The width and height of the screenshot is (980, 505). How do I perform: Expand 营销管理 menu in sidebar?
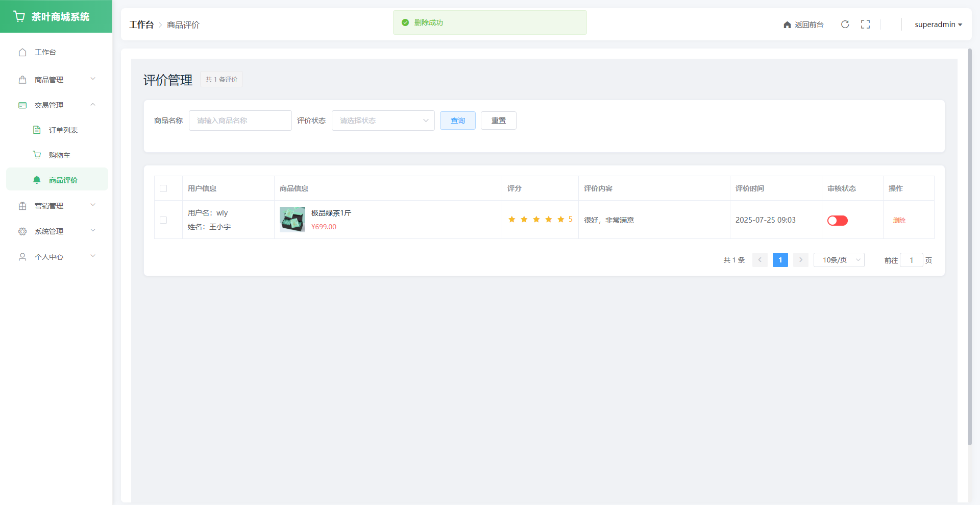coord(56,206)
